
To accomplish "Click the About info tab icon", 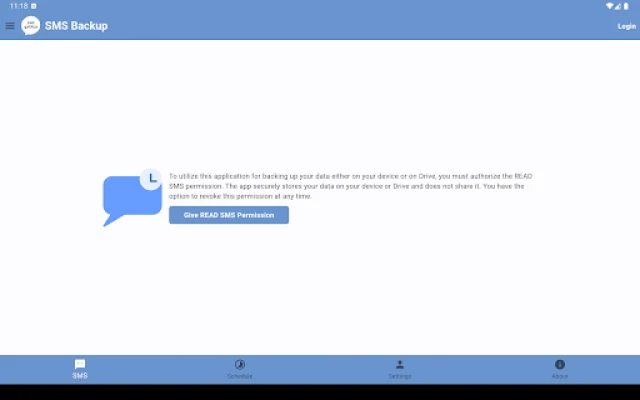I will click(x=560, y=364).
